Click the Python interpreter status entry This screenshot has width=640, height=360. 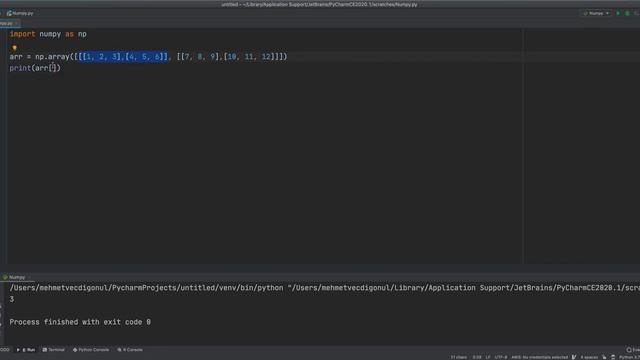[629, 357]
